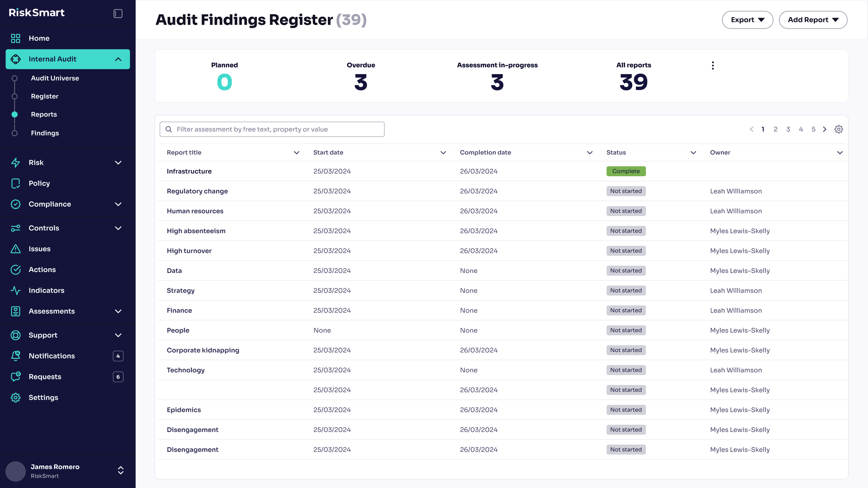Click the Findings menu item

tap(45, 132)
